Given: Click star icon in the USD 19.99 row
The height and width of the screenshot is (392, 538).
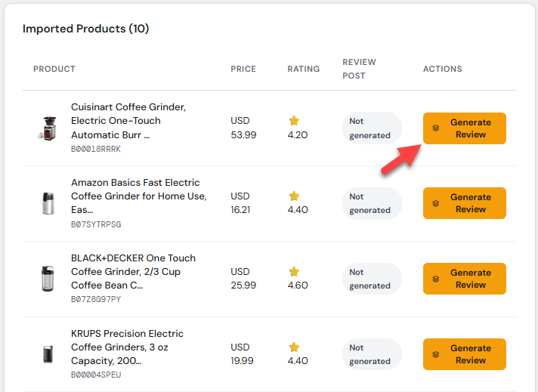Looking at the screenshot, I should 294,347.
